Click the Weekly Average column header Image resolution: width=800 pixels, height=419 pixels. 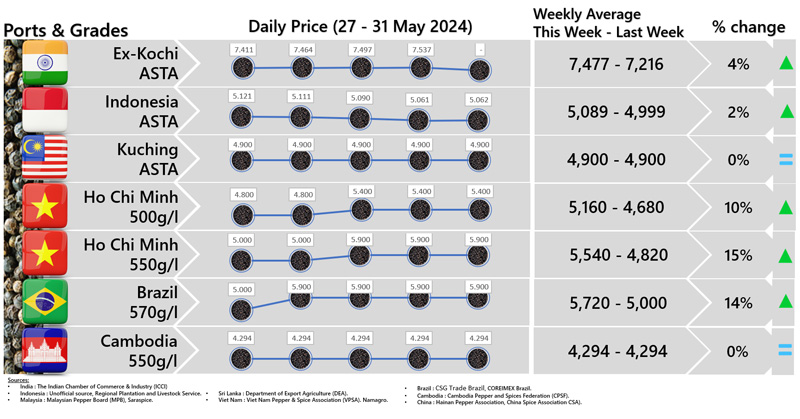[608, 22]
